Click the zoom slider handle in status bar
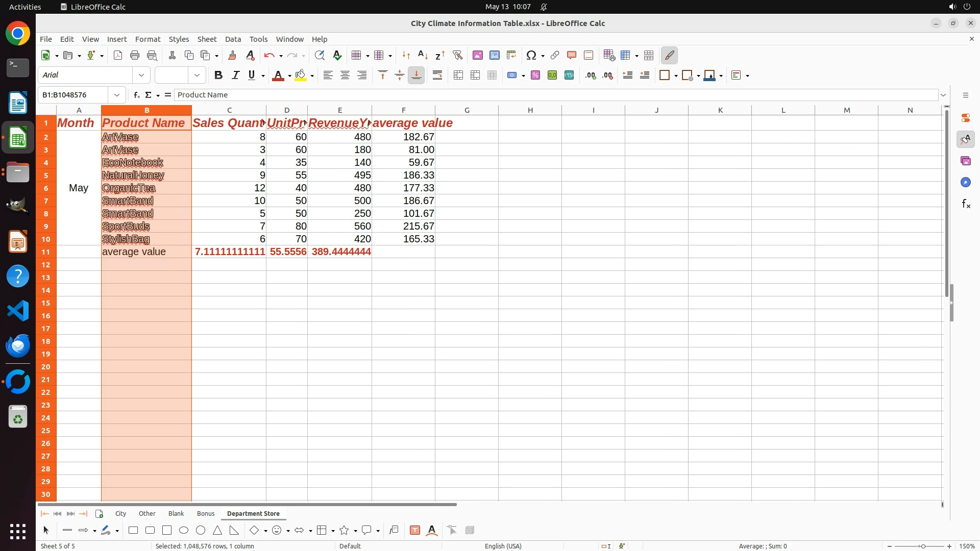Viewport: 980px width, 551px height. point(923,546)
